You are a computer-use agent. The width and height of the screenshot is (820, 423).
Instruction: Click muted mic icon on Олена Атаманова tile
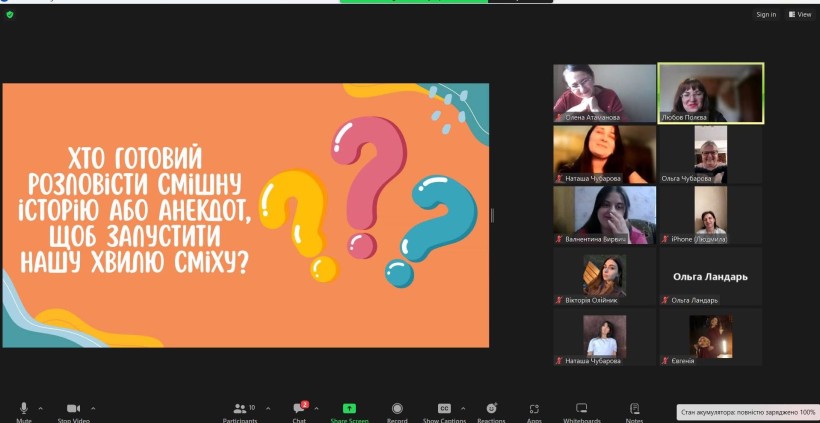coord(559,118)
